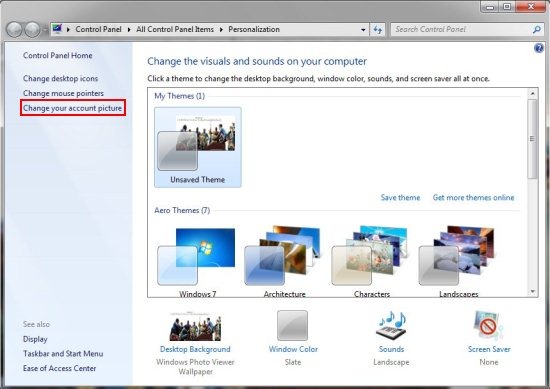
Task: Open Change desktop icons link
Action: [60, 79]
